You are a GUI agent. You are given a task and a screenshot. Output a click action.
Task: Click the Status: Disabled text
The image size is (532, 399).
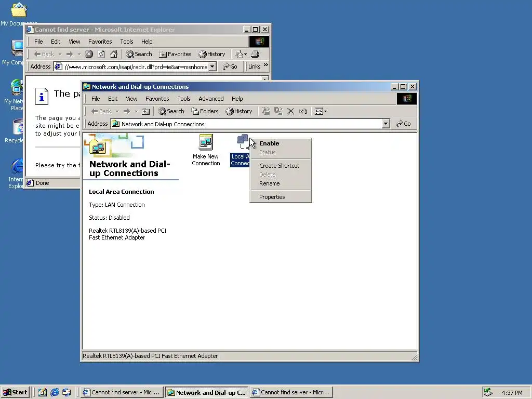tap(109, 218)
